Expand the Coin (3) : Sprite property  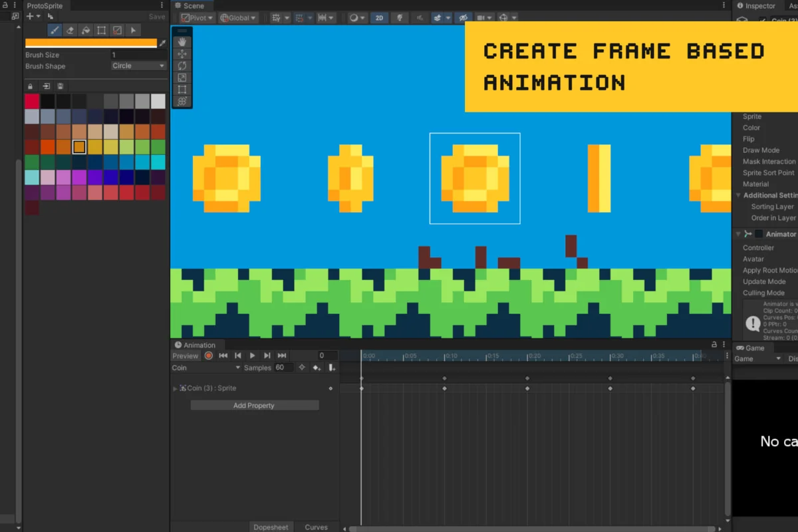175,388
